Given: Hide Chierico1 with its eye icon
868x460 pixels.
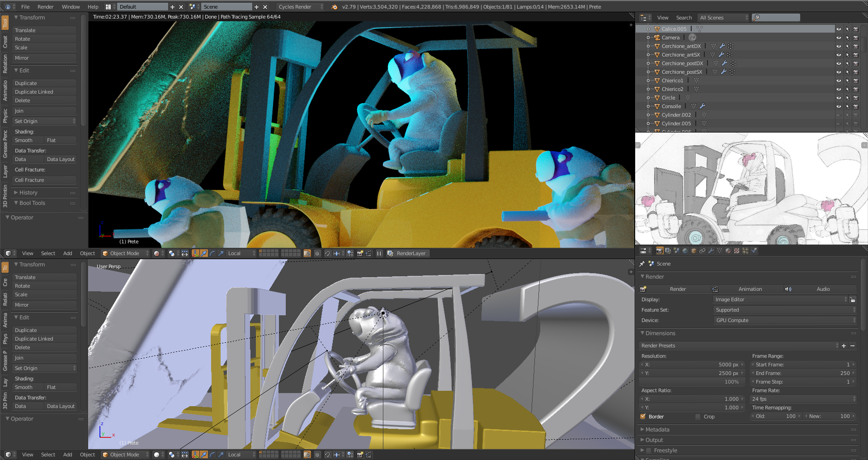Looking at the screenshot, I should (839, 81).
